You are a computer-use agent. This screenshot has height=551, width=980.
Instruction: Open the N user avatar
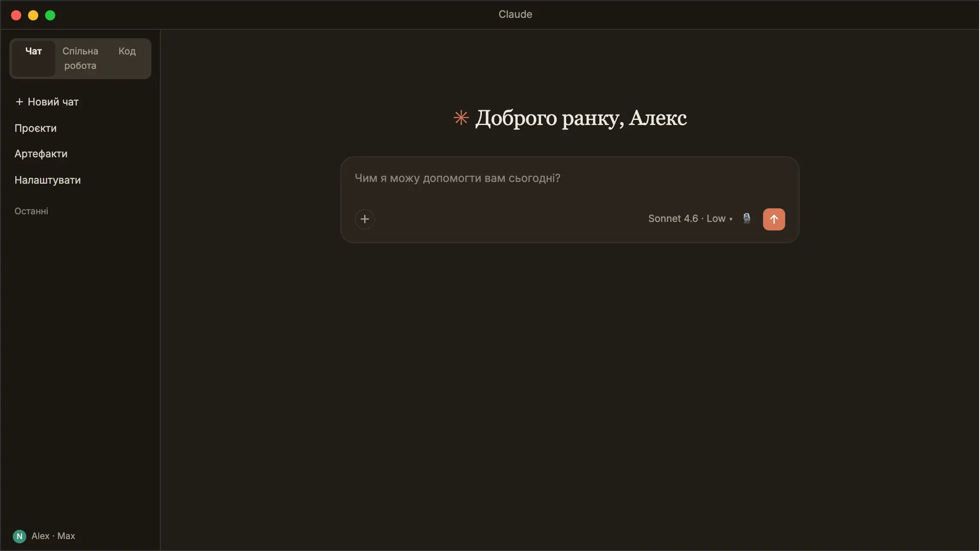click(x=20, y=536)
